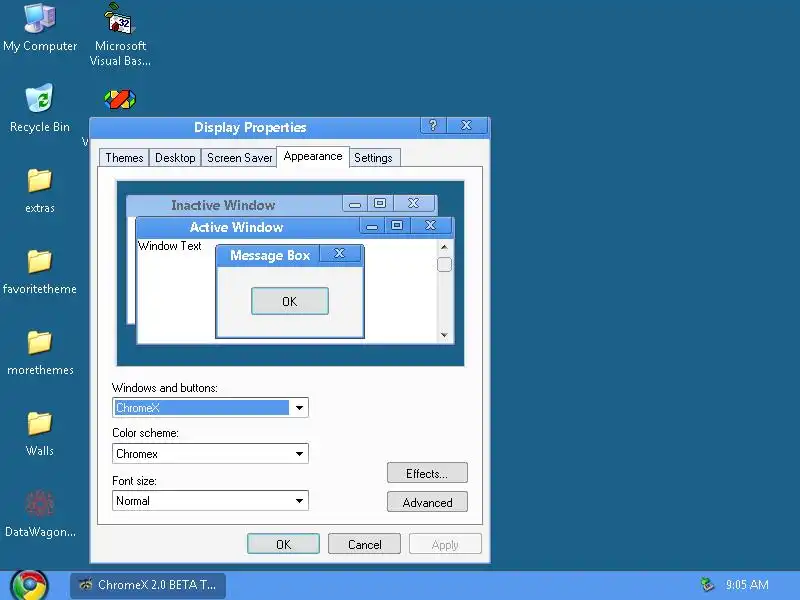The height and width of the screenshot is (600, 800).
Task: Click the Message Box title text
Action: pos(270,255)
